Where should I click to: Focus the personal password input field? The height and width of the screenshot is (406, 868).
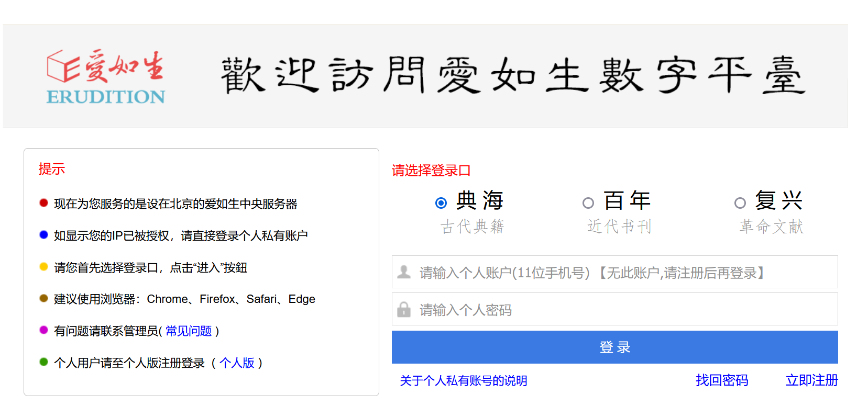pyautogui.click(x=623, y=309)
